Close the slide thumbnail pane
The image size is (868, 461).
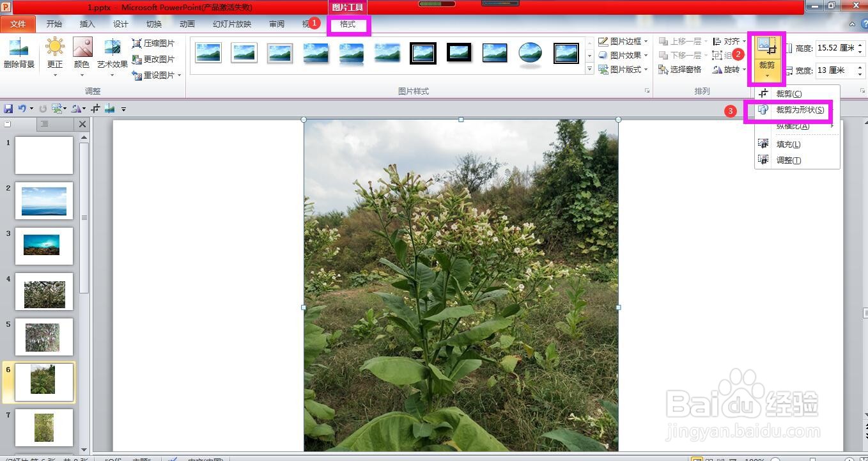[82, 124]
